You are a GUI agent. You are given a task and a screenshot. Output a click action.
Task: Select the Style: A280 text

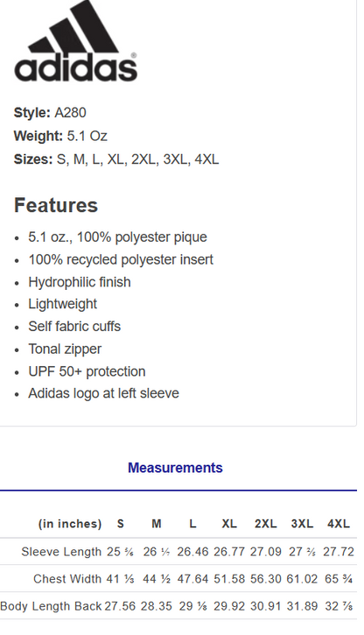(x=50, y=113)
